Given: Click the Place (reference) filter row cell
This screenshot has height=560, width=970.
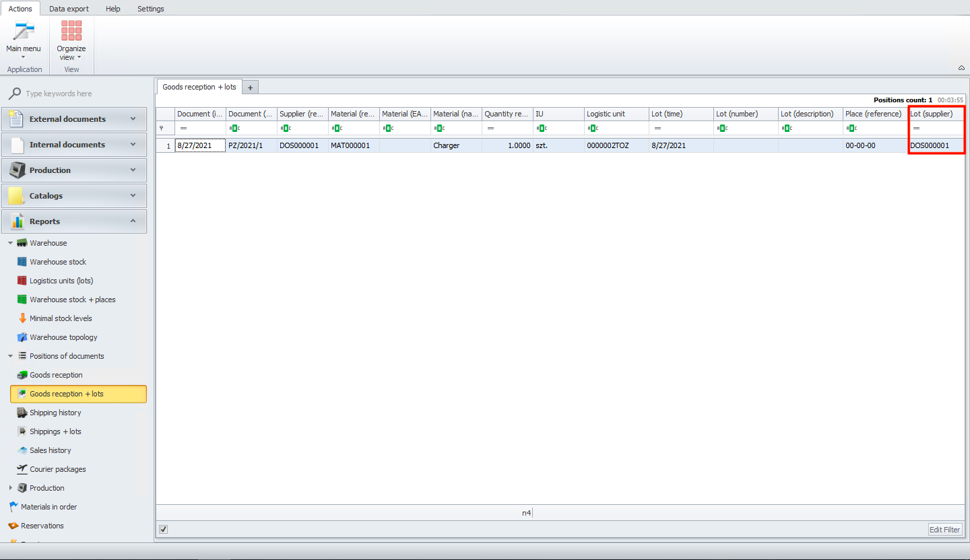Looking at the screenshot, I should click(876, 128).
